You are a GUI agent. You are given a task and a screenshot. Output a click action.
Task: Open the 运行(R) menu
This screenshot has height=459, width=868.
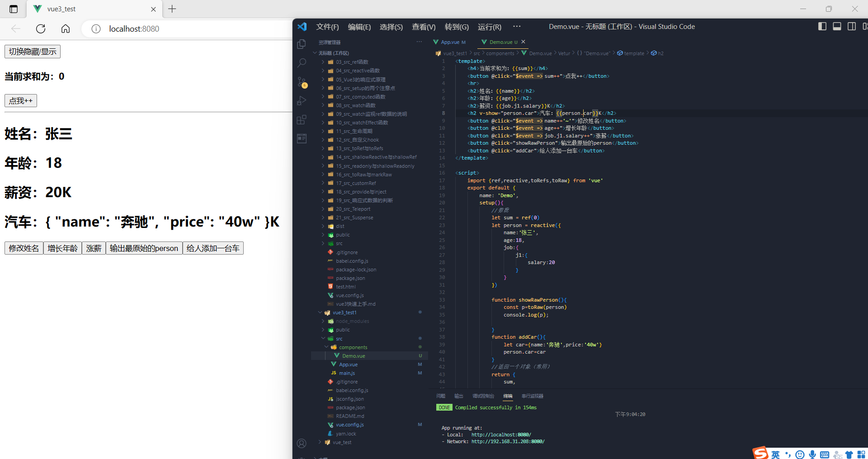pos(490,27)
